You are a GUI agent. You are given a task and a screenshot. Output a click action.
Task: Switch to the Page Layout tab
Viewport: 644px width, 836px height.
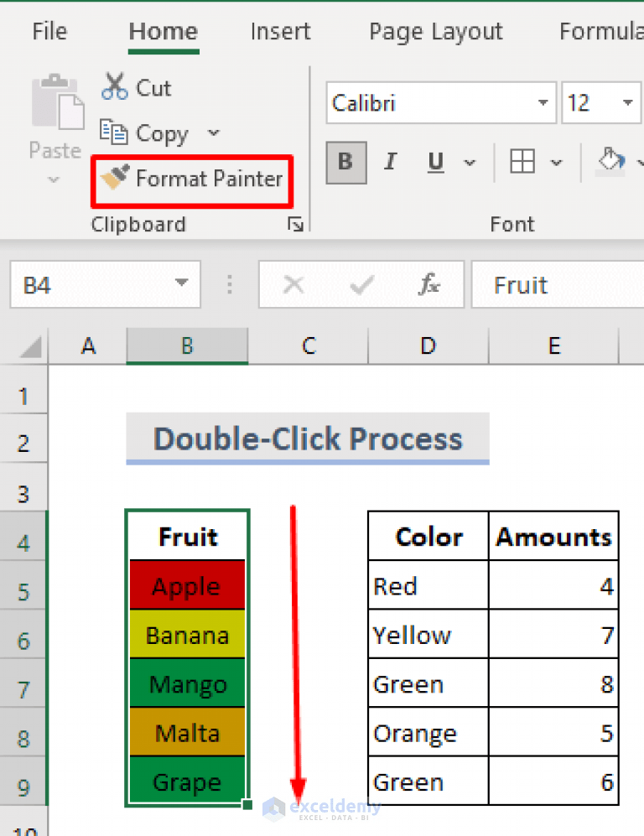coord(435,31)
